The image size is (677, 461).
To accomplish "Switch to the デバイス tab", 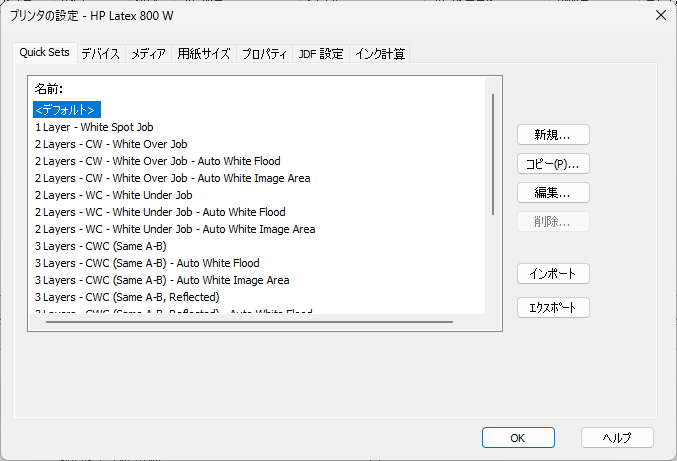I will tap(101, 54).
